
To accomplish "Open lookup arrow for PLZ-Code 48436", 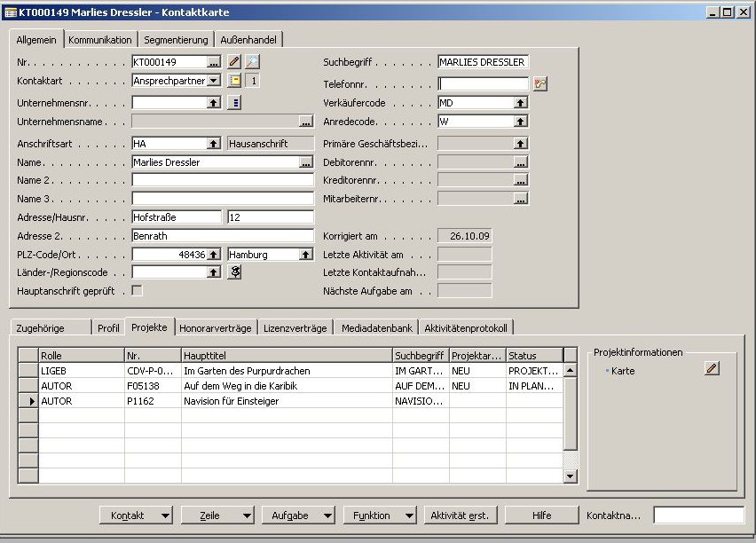I will pos(214,254).
